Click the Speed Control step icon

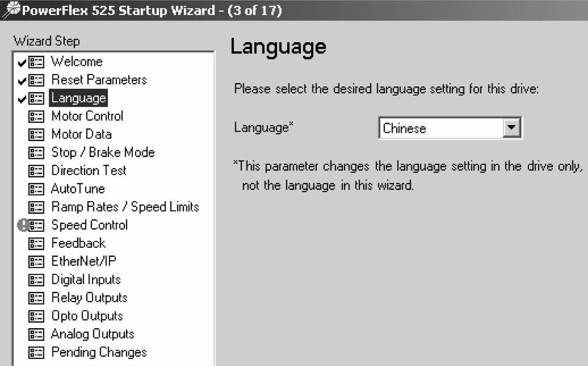(37, 225)
